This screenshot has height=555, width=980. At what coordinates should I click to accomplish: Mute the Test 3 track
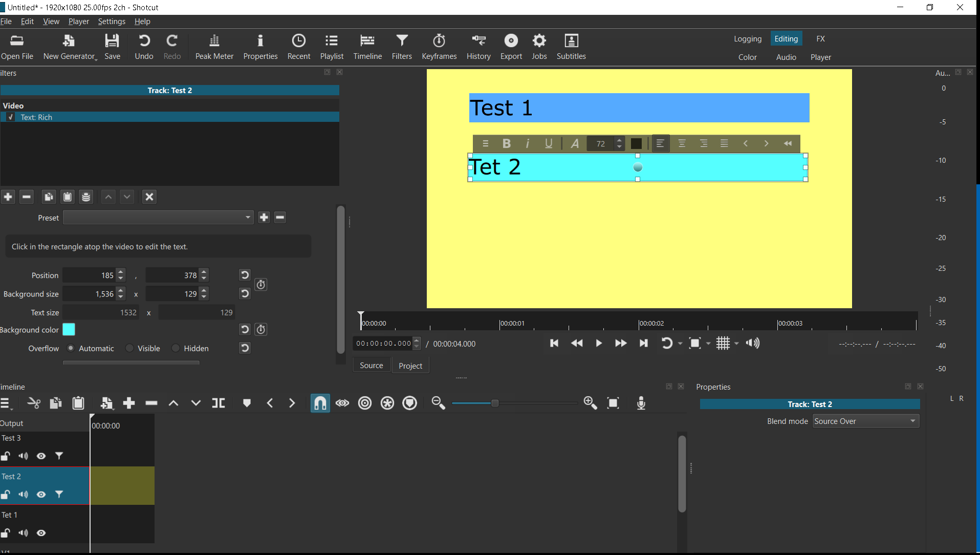24,456
